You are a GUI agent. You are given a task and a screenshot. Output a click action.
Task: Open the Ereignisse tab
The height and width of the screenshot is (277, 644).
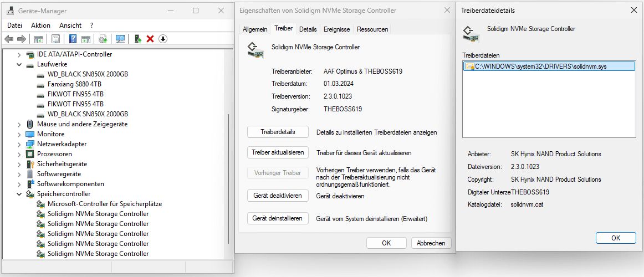point(337,29)
